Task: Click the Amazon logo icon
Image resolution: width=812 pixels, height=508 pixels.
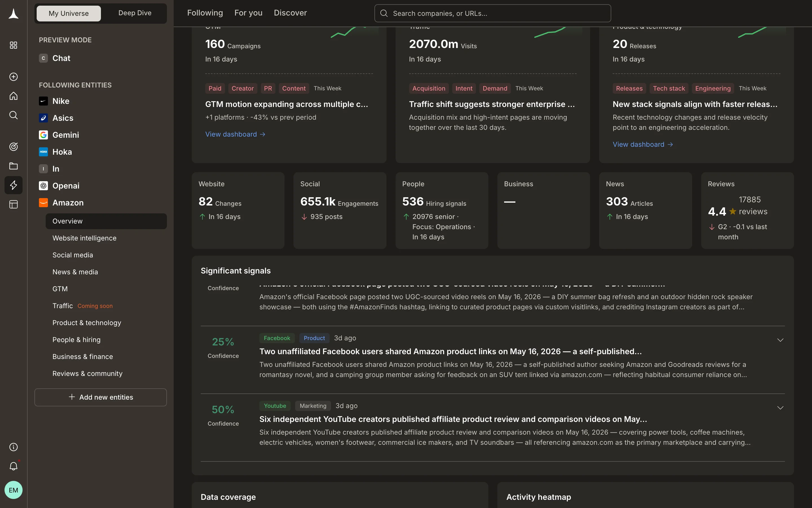Action: pos(43,203)
